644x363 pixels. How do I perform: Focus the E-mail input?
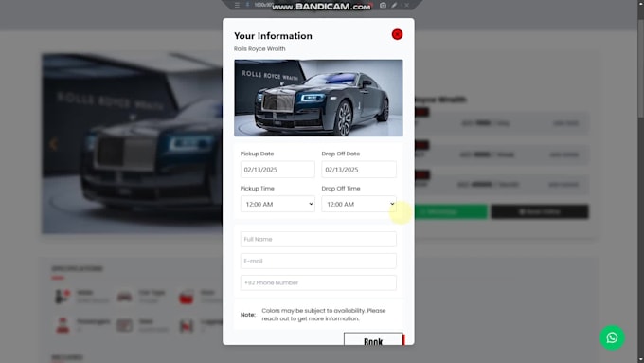pos(318,261)
